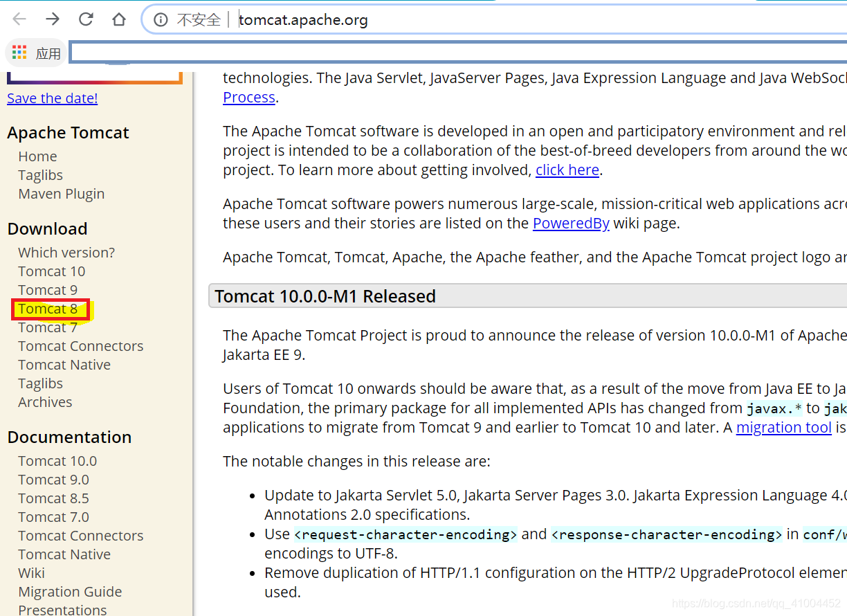Open Tomcat Connectors under Download

pos(80,346)
